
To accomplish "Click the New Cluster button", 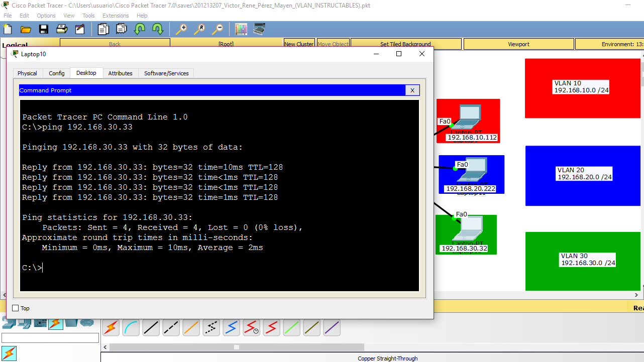I will (299, 44).
